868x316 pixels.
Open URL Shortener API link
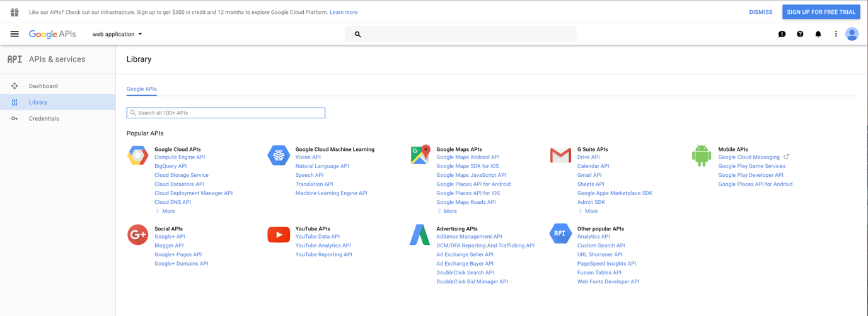click(599, 255)
